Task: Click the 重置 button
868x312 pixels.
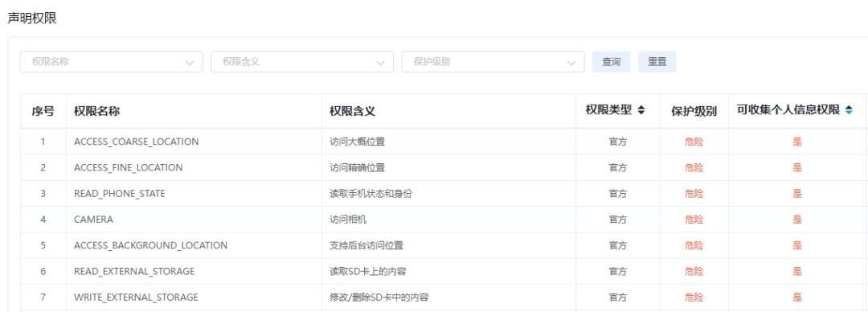Action: (x=657, y=62)
